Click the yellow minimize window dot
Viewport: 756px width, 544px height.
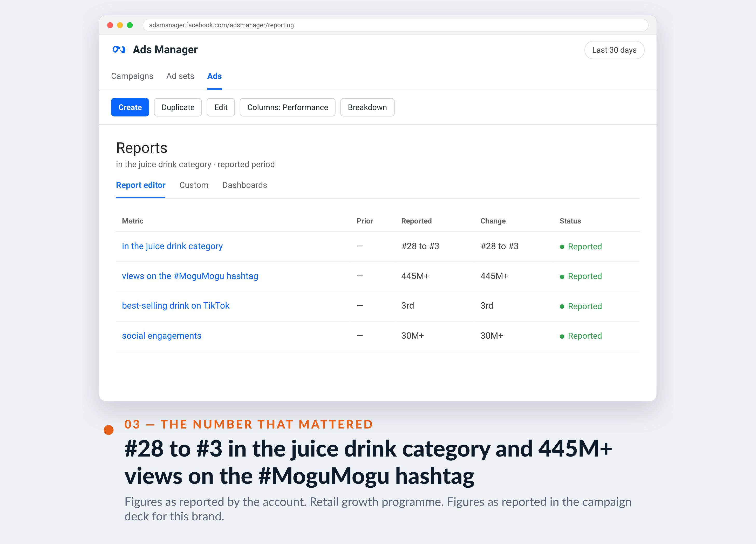click(120, 25)
